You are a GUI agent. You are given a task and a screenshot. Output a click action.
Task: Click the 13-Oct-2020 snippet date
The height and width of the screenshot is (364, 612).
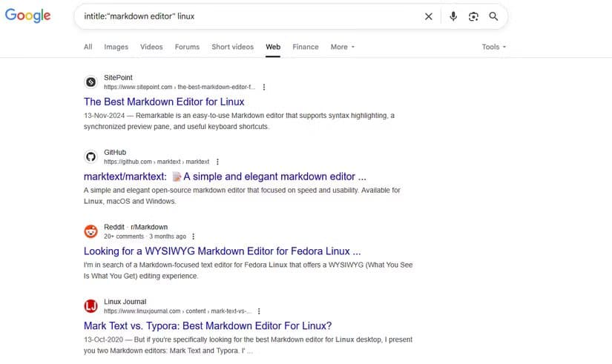point(103,340)
